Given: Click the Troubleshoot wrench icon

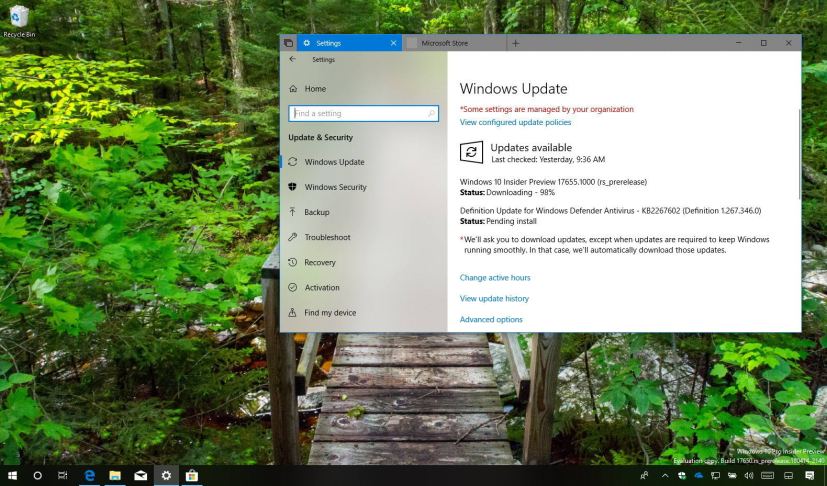Looking at the screenshot, I should click(x=293, y=237).
